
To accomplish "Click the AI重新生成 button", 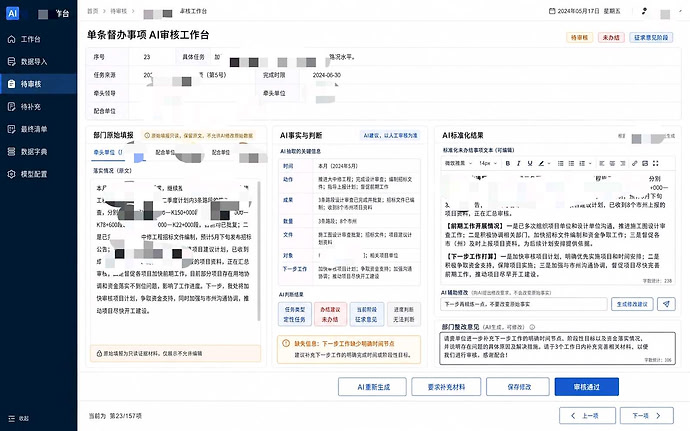I will 373,387.
